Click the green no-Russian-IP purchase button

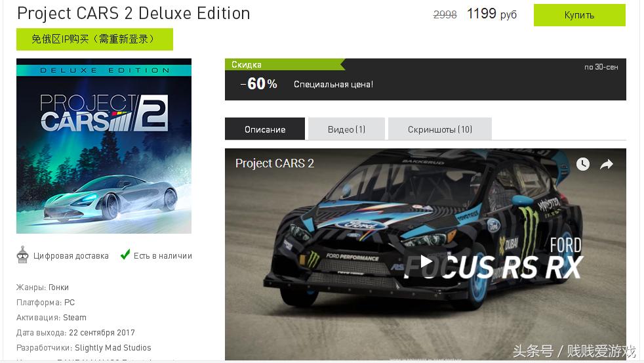click(94, 39)
